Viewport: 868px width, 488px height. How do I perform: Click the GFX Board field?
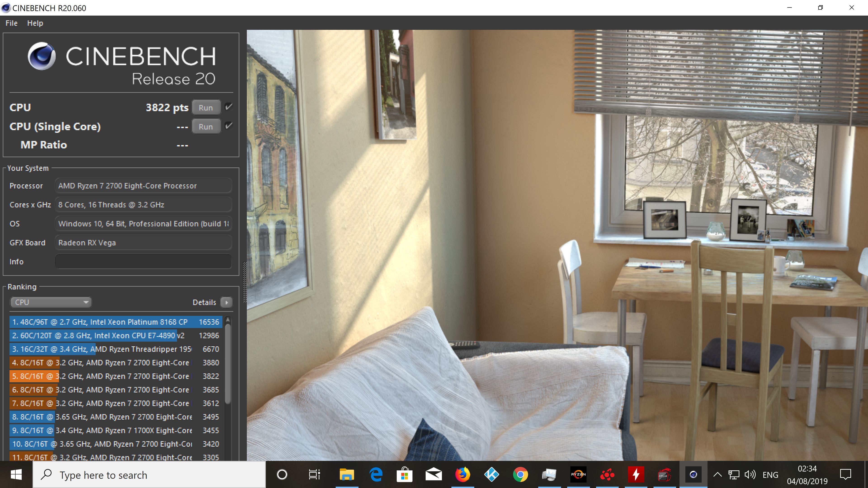[x=143, y=242]
